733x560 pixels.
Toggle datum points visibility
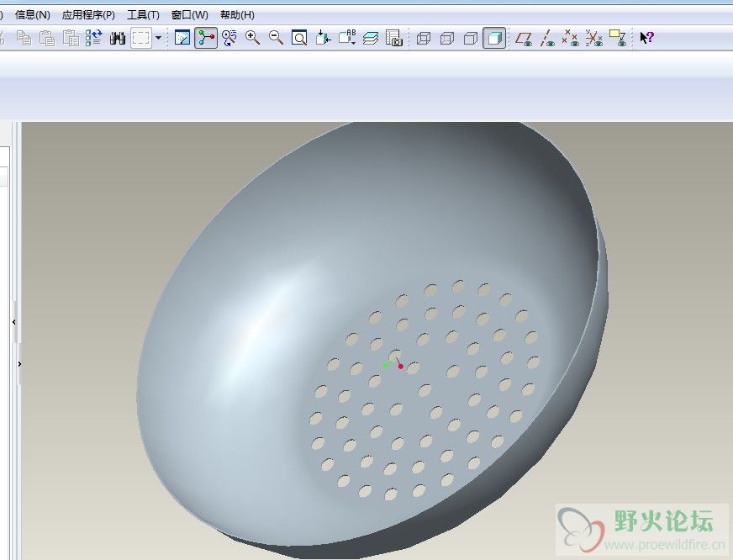coord(570,38)
